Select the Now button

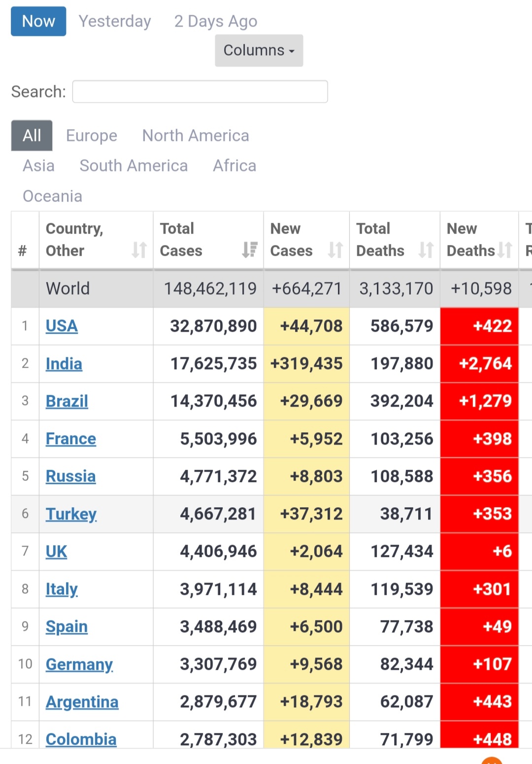pyautogui.click(x=38, y=21)
